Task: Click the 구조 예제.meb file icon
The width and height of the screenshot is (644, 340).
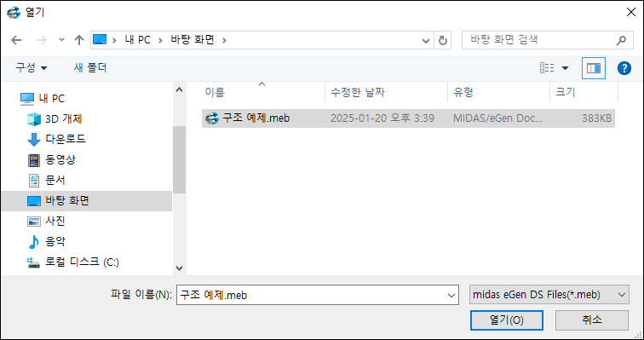Action: (211, 118)
